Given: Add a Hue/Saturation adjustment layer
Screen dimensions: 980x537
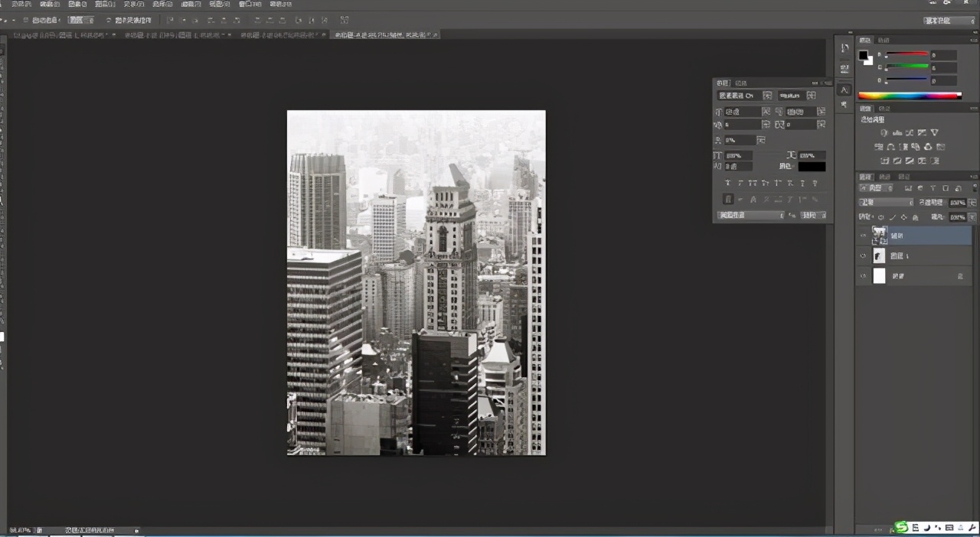Looking at the screenshot, I should pos(879,147).
